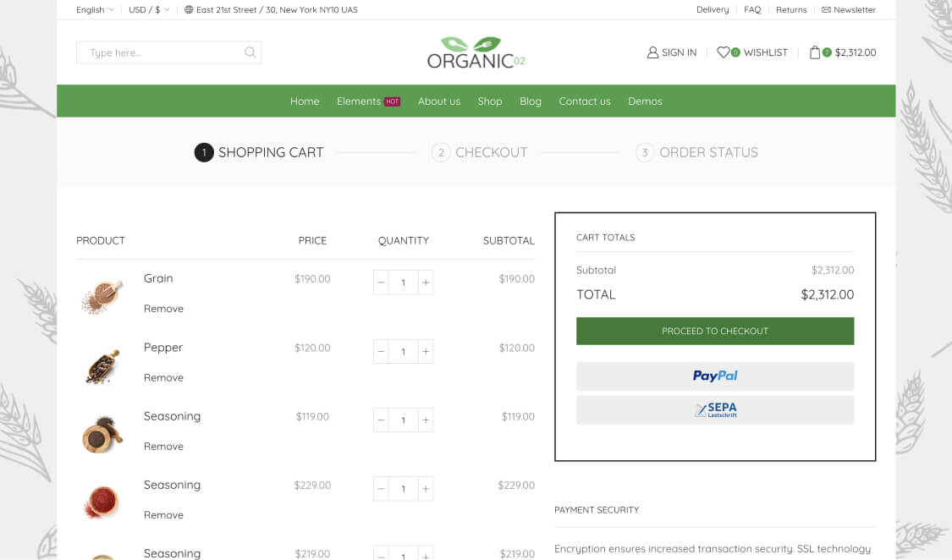Viewport: 952px width, 560px height.
Task: Open the USD currency dropdown
Action: 149,10
